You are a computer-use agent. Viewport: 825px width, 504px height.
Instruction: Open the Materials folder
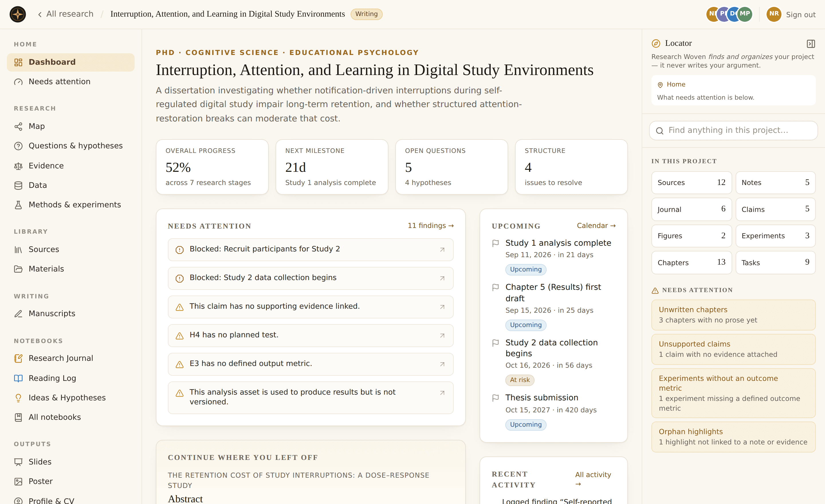pyautogui.click(x=71, y=269)
